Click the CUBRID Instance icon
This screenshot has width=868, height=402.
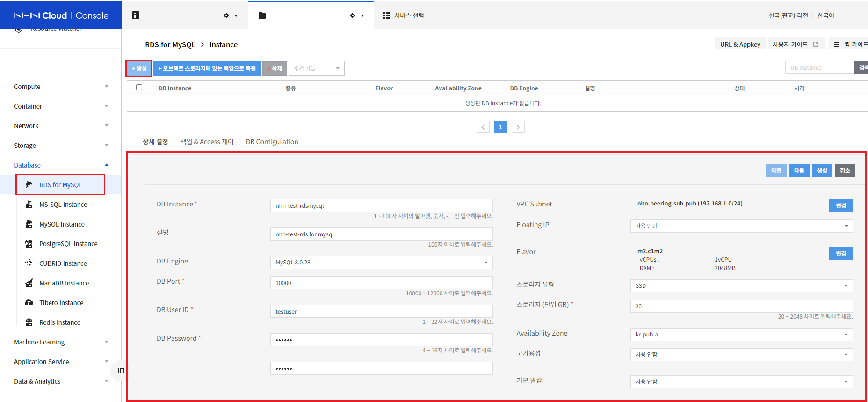[x=29, y=263]
